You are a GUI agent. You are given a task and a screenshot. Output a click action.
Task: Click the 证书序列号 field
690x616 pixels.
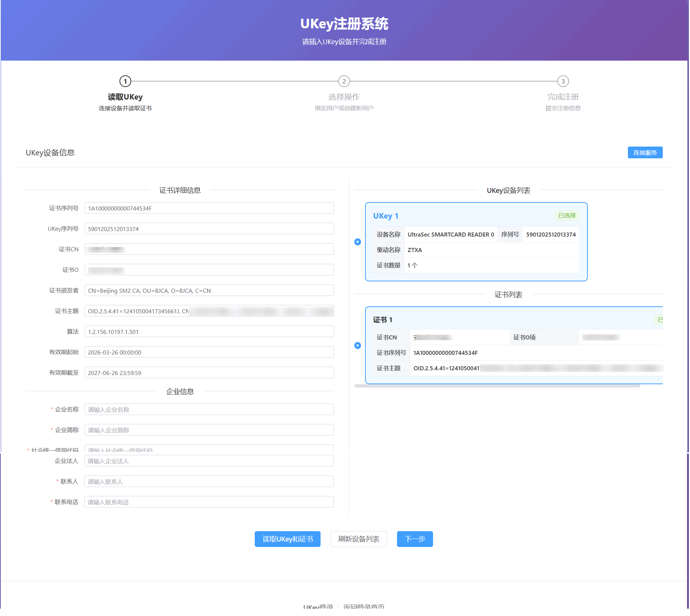click(209, 208)
